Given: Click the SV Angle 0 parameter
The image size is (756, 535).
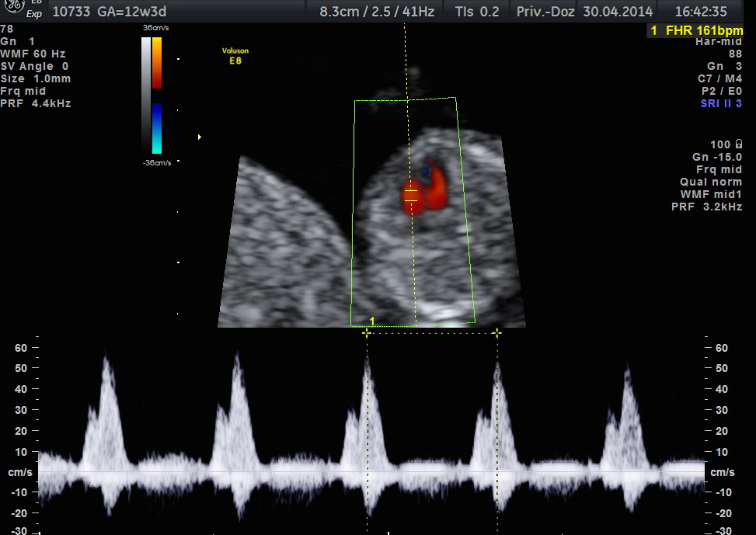Looking at the screenshot, I should [35, 66].
